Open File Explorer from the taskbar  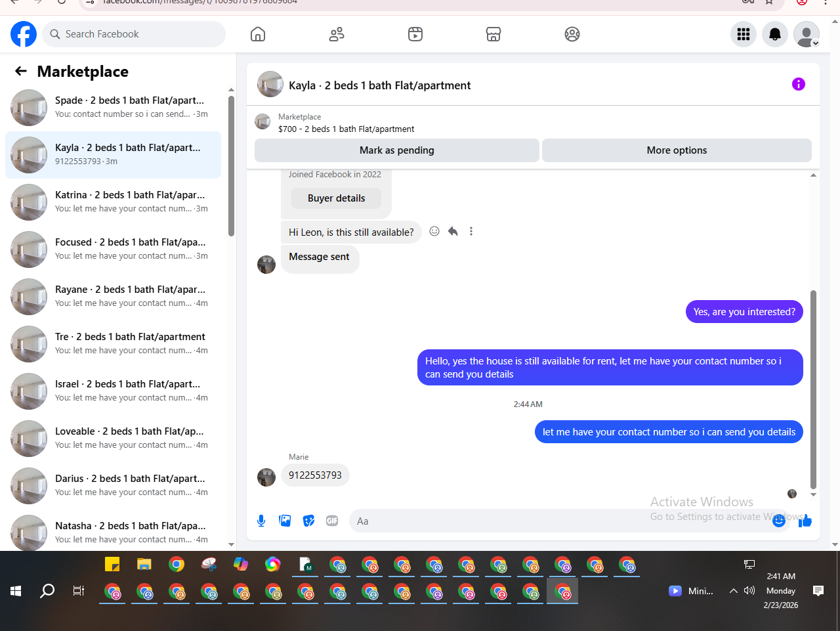point(144,564)
